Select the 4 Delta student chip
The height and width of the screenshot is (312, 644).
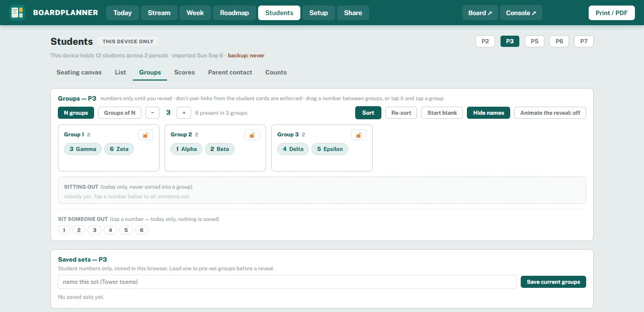point(293,149)
